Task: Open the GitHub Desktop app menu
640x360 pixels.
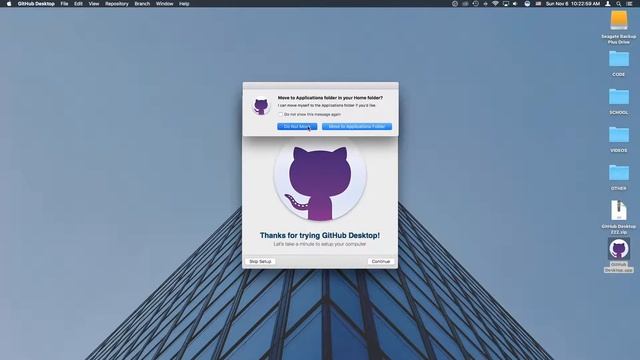Action: click(36, 4)
